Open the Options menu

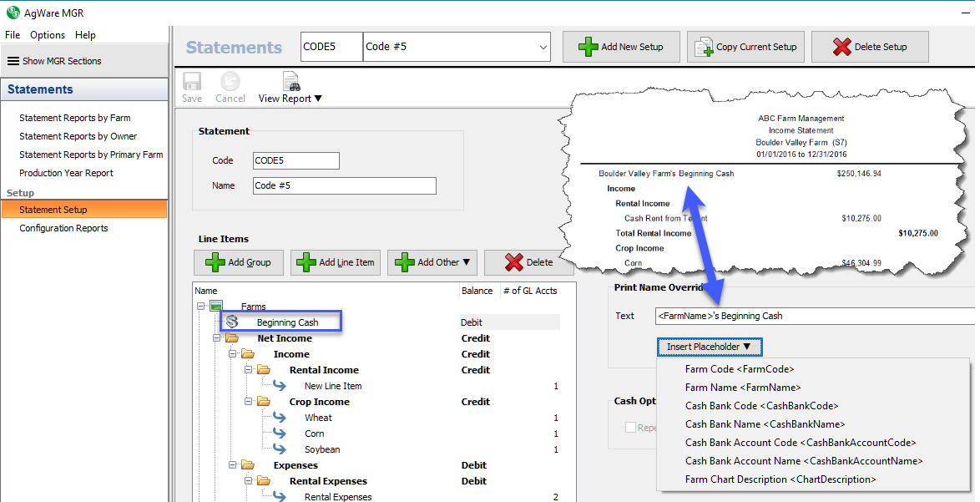[x=48, y=35]
